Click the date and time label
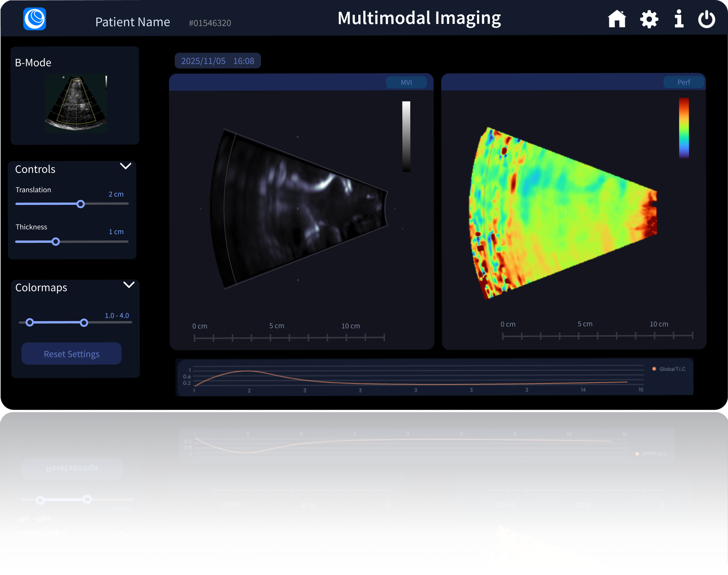728x575 pixels. (x=218, y=61)
